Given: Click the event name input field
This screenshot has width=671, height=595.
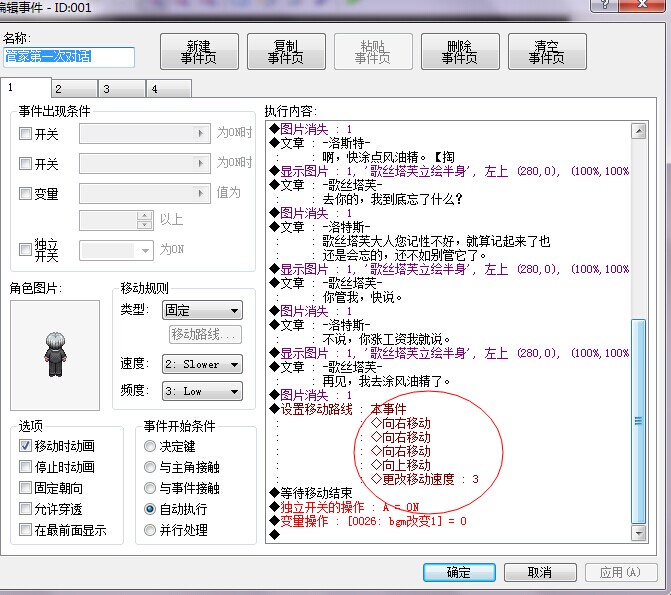Looking at the screenshot, I should tap(68, 57).
